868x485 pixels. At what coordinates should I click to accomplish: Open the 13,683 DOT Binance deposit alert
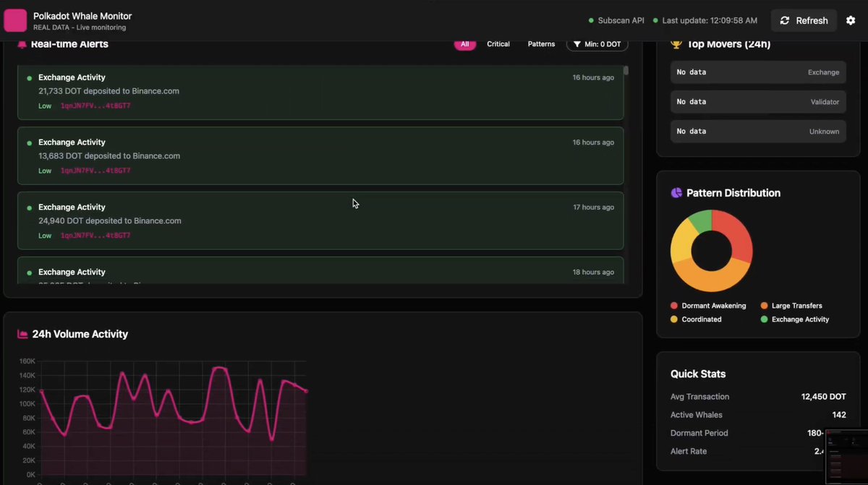coord(320,156)
